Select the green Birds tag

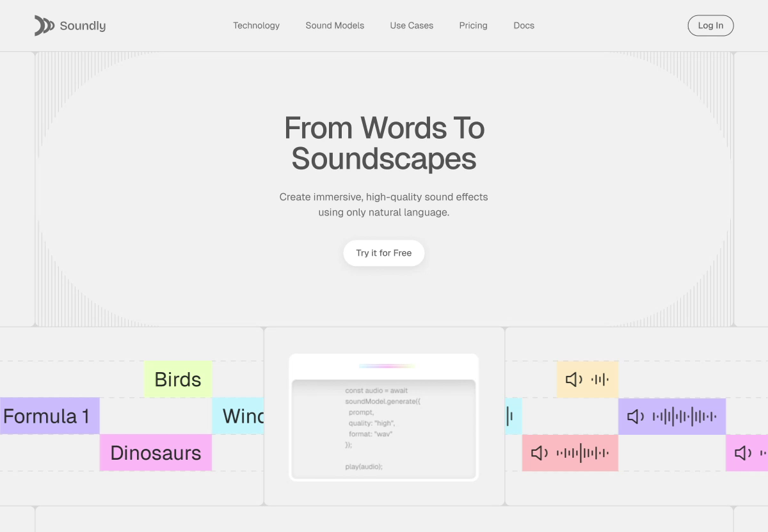[178, 379]
